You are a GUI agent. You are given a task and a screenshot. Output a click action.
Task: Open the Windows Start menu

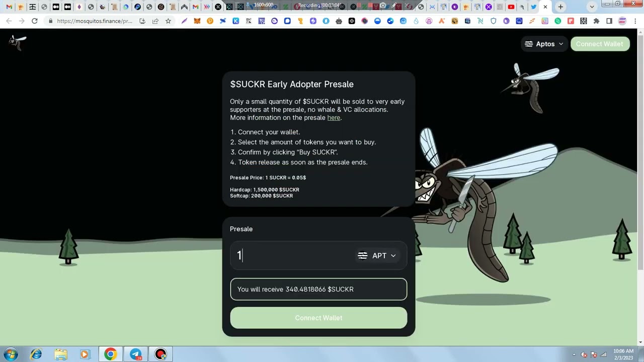11,354
